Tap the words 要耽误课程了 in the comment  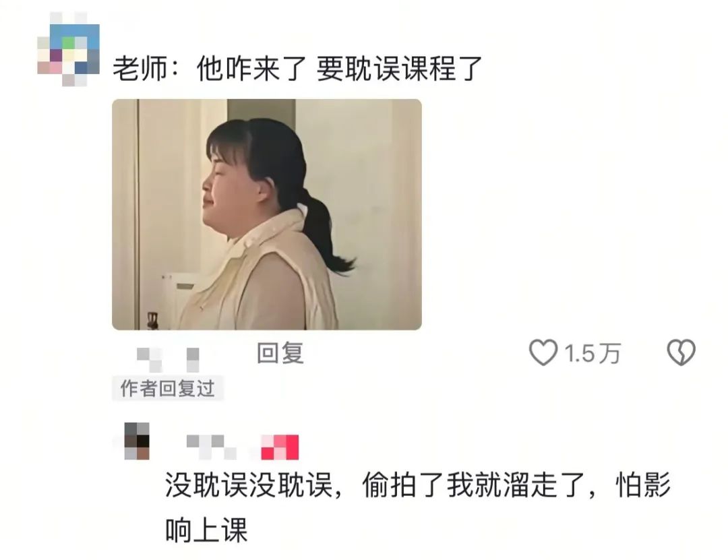(x=399, y=69)
